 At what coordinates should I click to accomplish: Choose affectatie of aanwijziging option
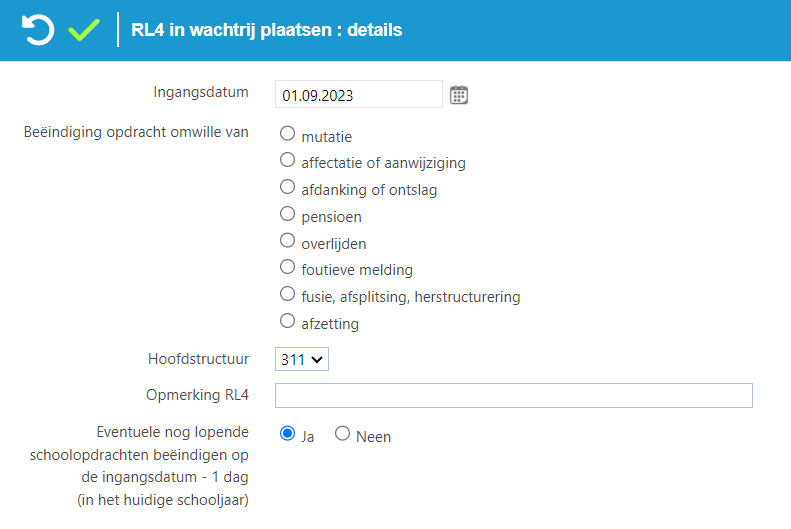[x=288, y=160]
